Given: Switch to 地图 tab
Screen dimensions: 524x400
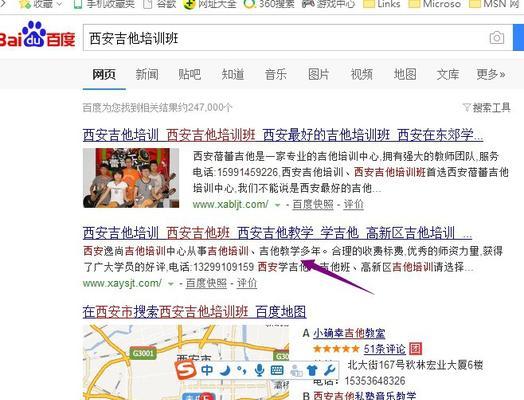Looking at the screenshot, I should pyautogui.click(x=405, y=74).
